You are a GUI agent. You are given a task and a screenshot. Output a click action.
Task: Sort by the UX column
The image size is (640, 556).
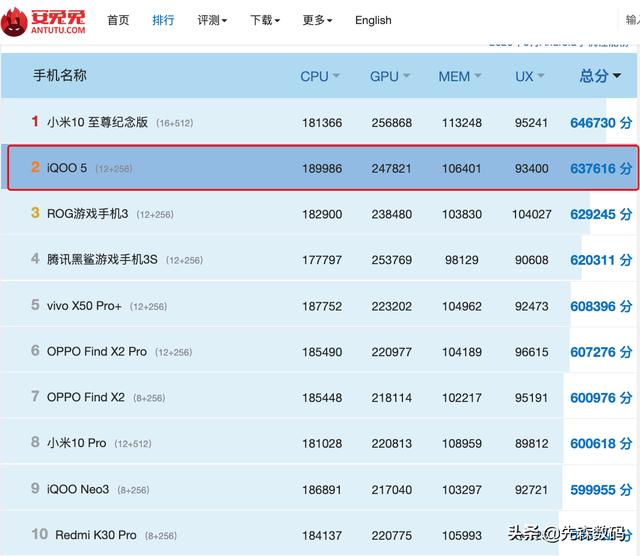click(x=529, y=76)
